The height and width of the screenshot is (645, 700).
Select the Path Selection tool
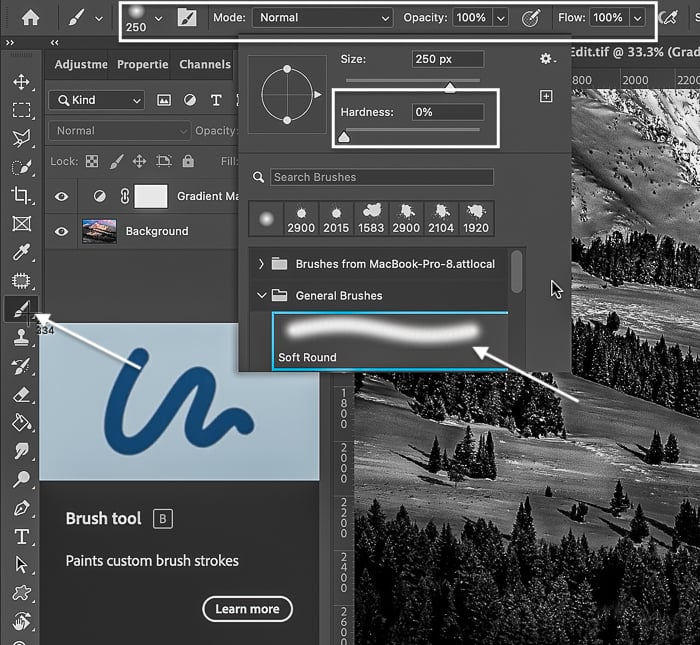pos(21,565)
